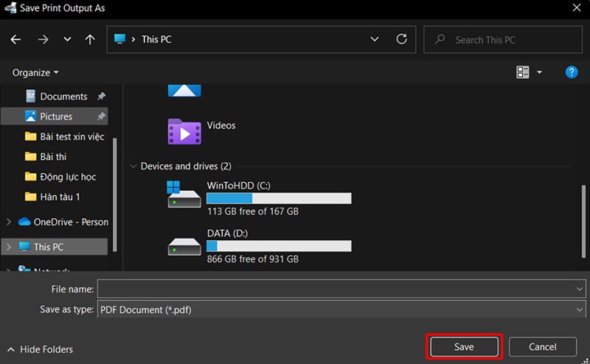Screen dimensions: 590x364
Task: Change view layout icon
Action: coord(523,72)
